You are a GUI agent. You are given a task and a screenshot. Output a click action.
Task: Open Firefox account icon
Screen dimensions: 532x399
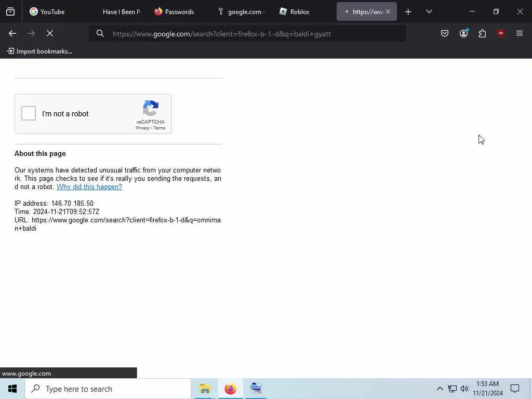463,33
